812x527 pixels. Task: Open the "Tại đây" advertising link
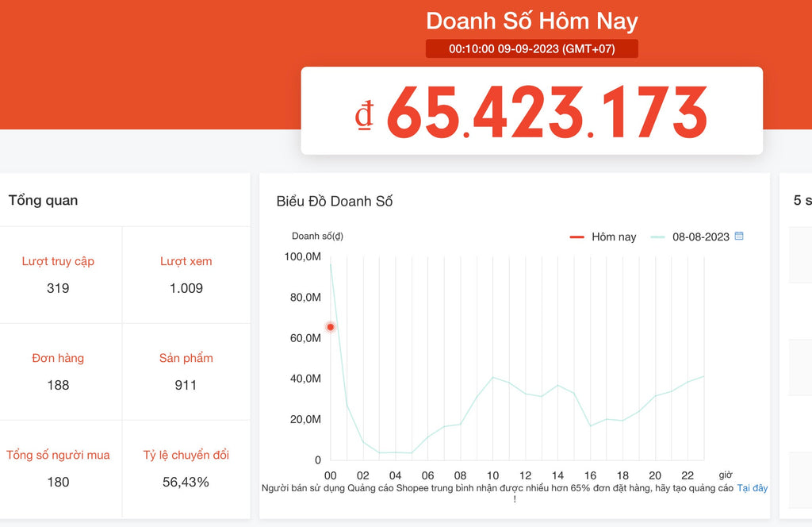point(751,488)
